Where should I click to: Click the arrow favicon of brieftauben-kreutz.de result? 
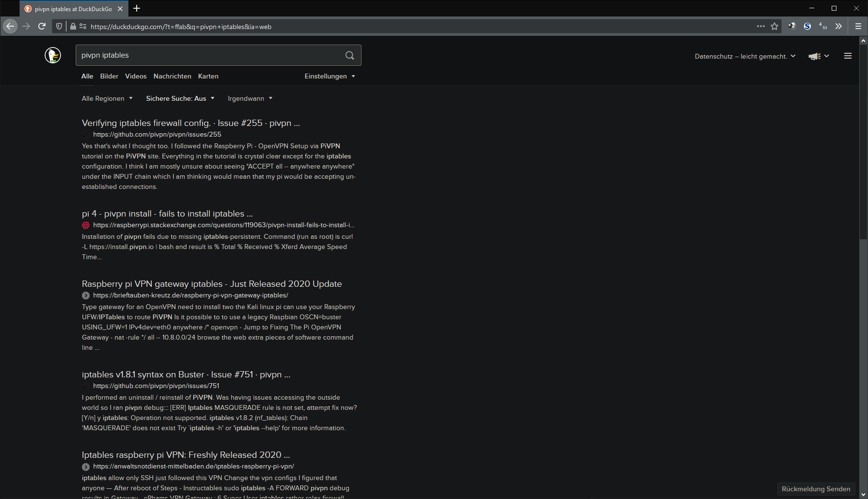click(86, 296)
